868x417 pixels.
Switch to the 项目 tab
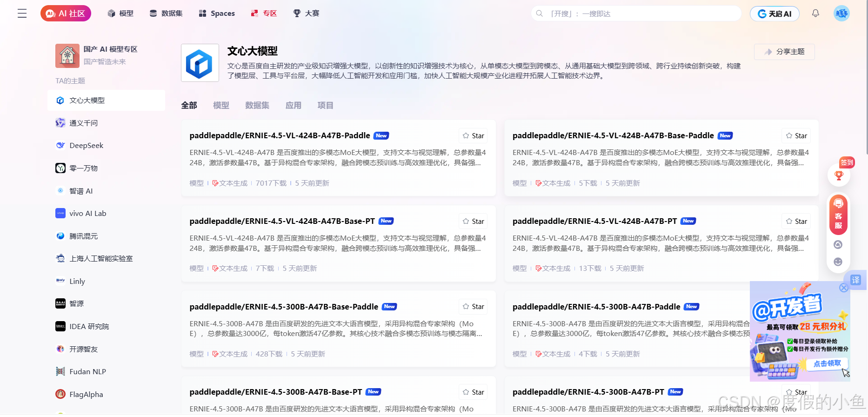point(326,106)
